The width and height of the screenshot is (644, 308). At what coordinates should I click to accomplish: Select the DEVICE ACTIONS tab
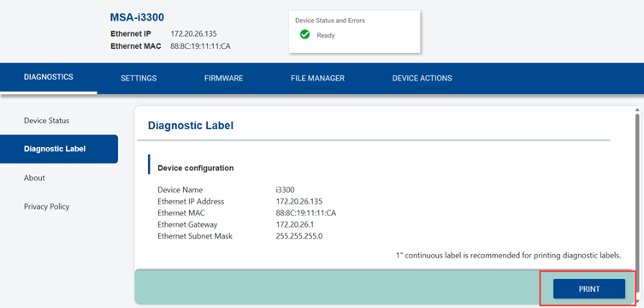422,79
